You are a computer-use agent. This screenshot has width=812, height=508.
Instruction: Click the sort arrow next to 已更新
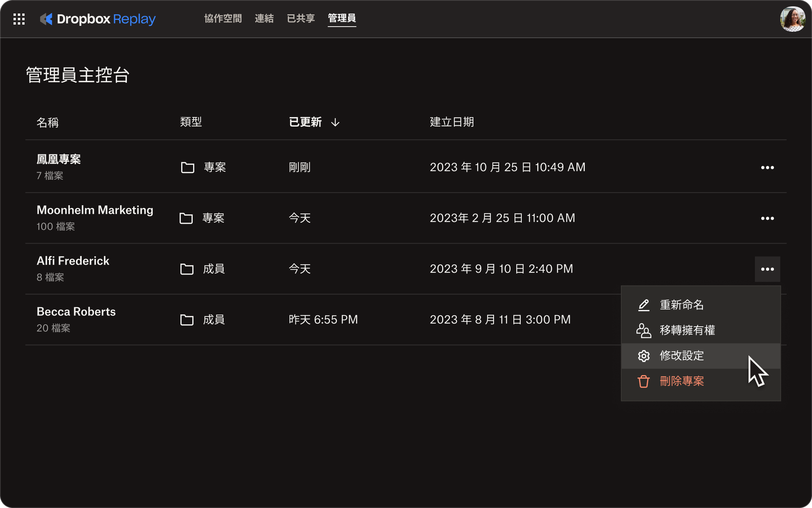(x=335, y=123)
